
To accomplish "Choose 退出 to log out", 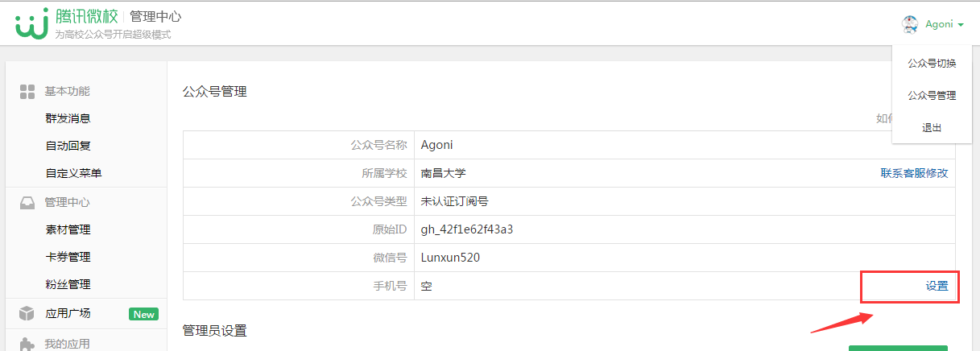I will coord(932,128).
